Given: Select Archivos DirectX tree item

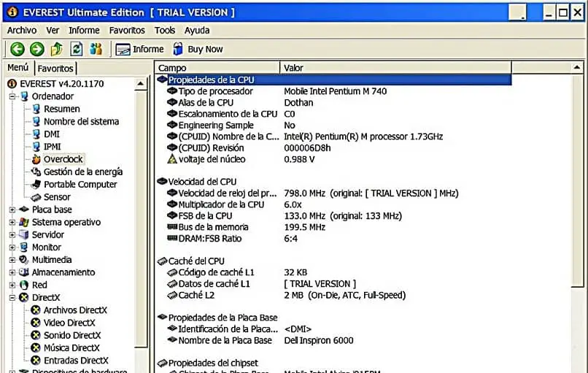Looking at the screenshot, I should tap(75, 310).
